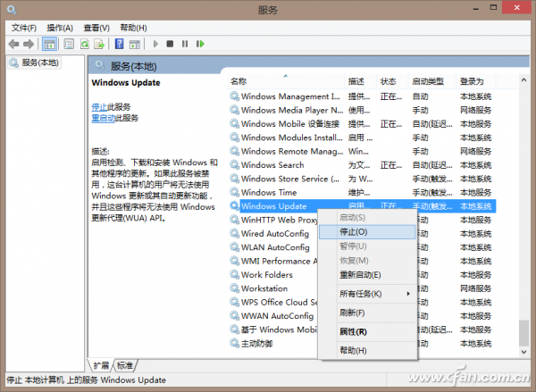Open the 查看(V) menu

click(x=96, y=28)
